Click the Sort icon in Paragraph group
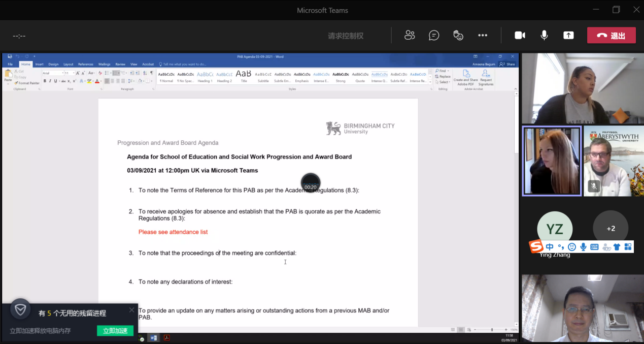 (x=145, y=73)
